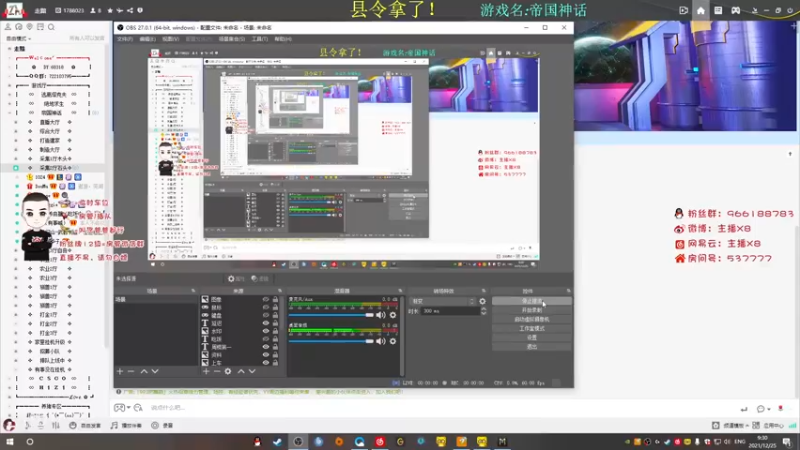
Task: Move the source up in sources toolbar
Action: pyautogui.click(x=241, y=371)
